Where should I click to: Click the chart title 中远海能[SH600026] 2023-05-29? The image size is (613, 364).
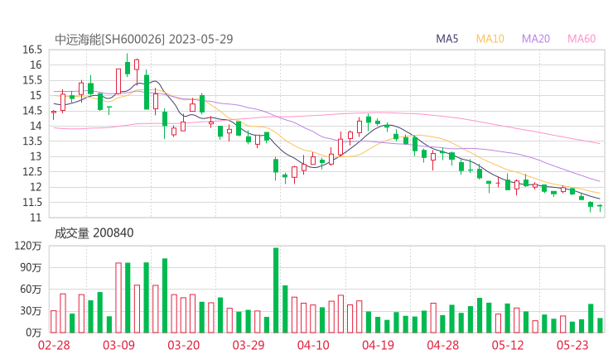pos(144,39)
